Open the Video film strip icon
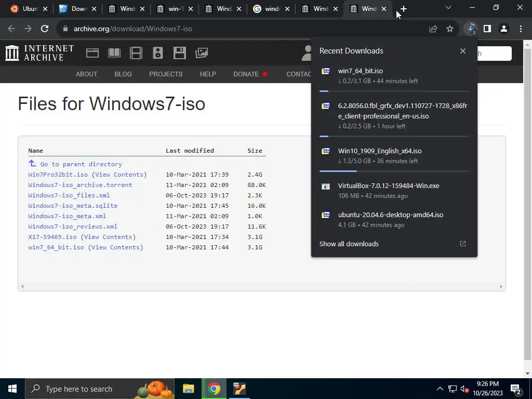Viewport: 532px width, 399px height. [x=136, y=53]
